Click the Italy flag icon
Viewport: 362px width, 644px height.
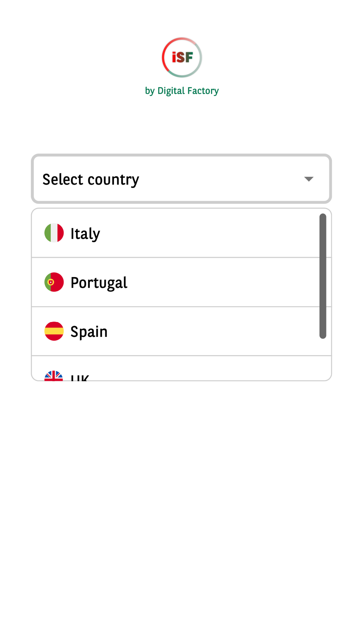click(x=54, y=233)
